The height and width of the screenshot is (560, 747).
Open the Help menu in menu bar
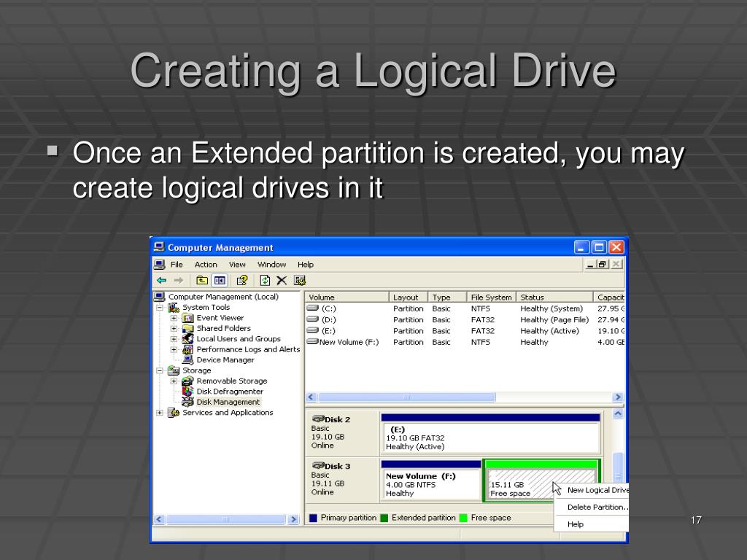click(306, 264)
